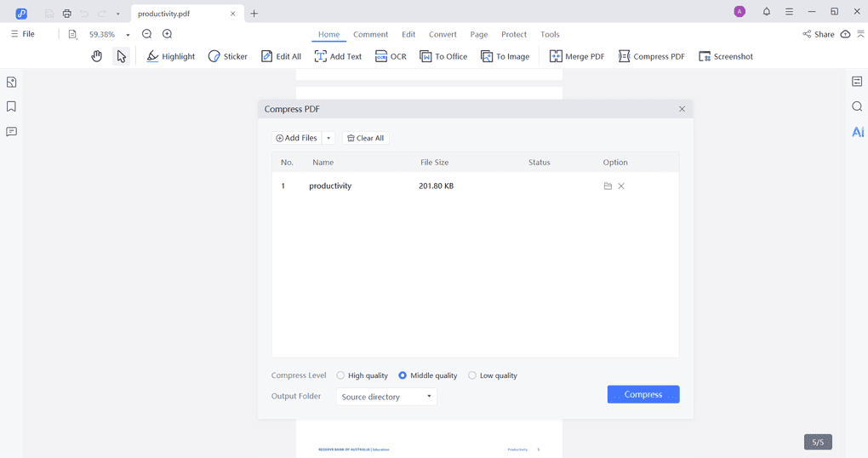Click the Add Files button
The height and width of the screenshot is (458, 868).
296,138
